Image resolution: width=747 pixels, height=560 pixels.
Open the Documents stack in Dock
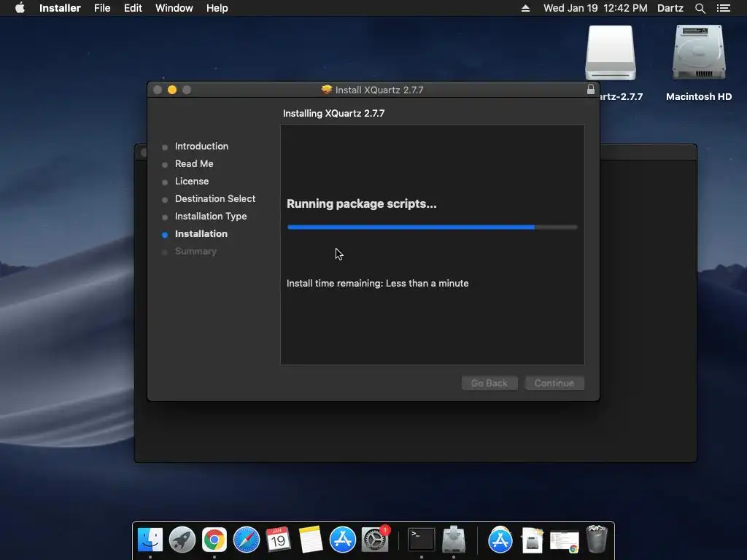click(x=532, y=540)
